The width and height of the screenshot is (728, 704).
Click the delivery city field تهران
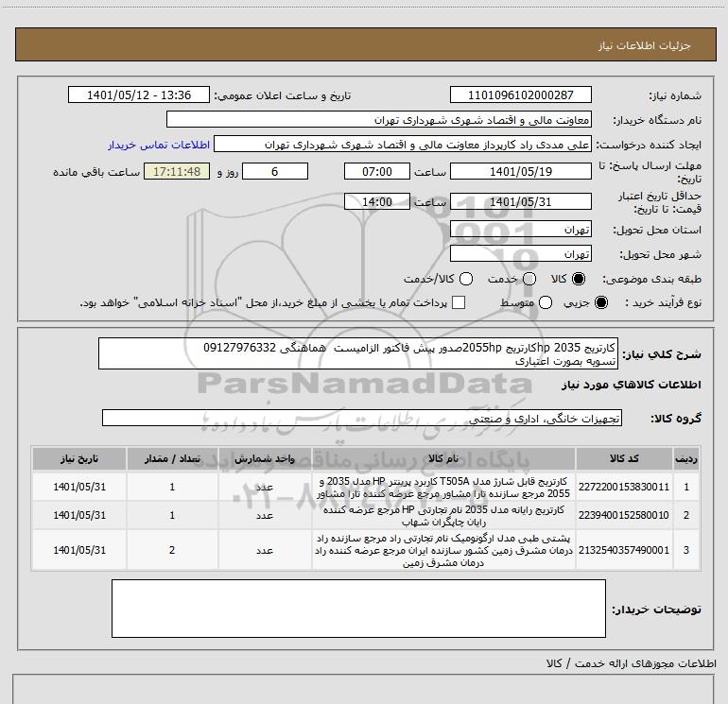tap(520, 254)
